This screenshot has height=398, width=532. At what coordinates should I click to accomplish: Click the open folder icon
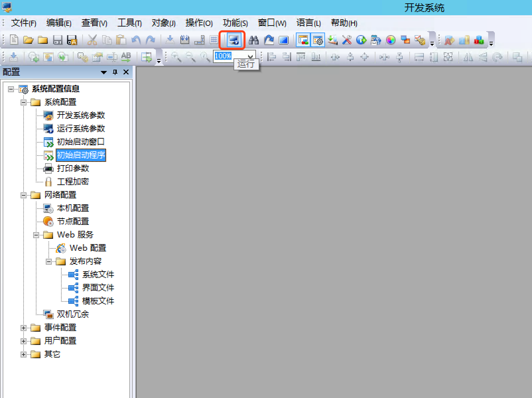[28, 40]
